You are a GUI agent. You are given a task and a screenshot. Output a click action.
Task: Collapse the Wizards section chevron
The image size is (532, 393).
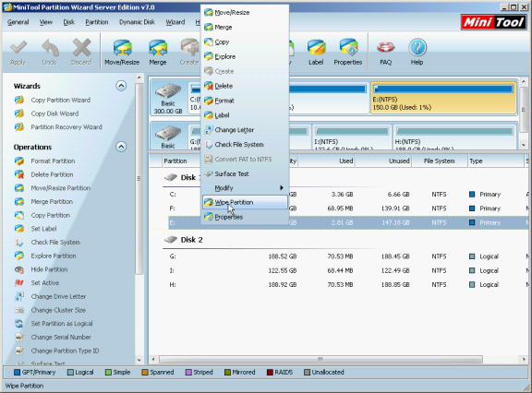coord(121,86)
